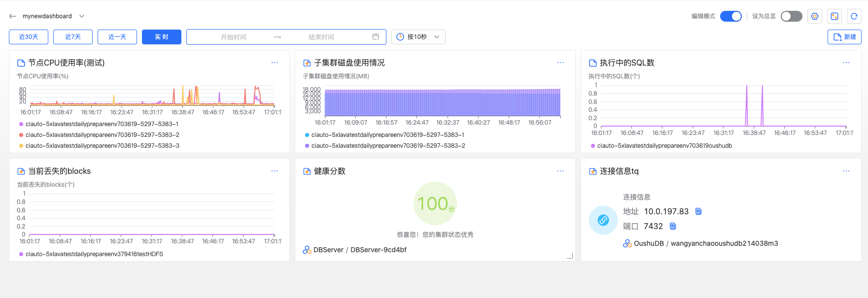Click the 实时 button

tap(162, 37)
